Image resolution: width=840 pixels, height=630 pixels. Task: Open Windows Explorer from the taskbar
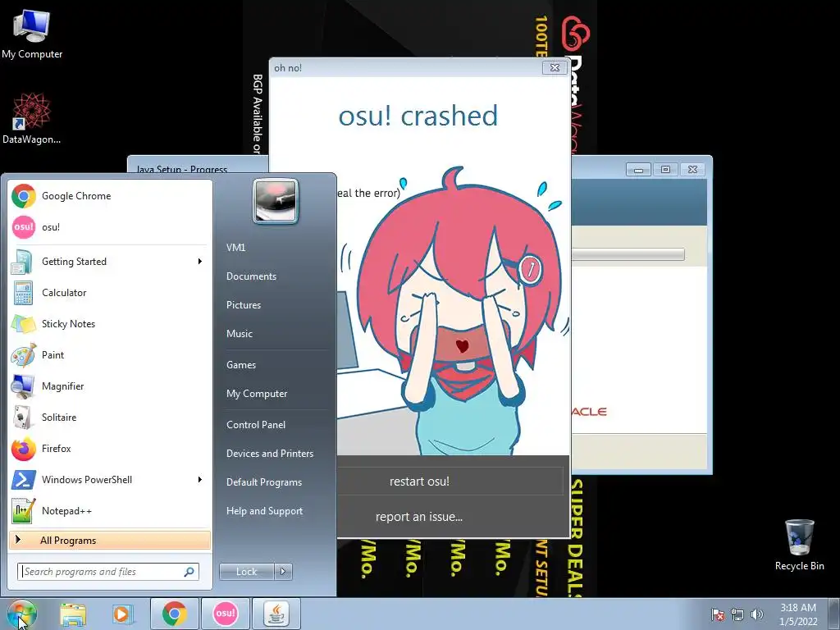click(x=73, y=614)
